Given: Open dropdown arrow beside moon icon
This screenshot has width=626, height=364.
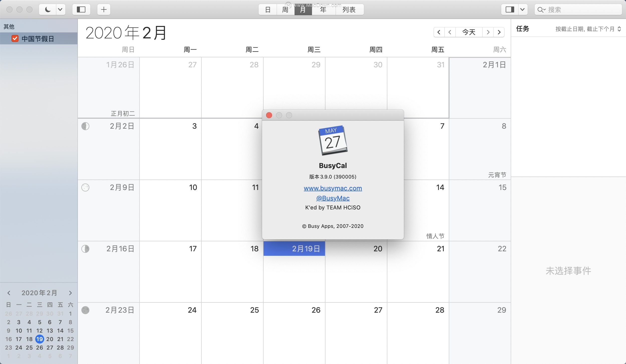Looking at the screenshot, I should coord(61,9).
